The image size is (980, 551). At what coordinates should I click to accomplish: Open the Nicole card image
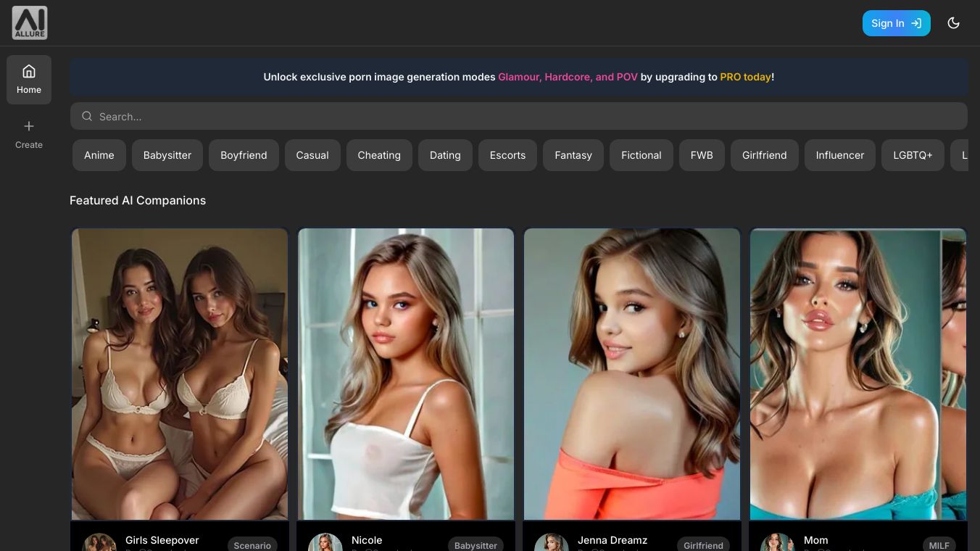(406, 374)
